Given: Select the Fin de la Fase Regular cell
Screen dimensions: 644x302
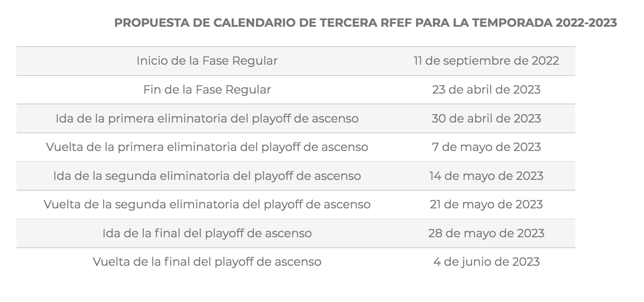Looking at the screenshot, I should click(207, 90).
